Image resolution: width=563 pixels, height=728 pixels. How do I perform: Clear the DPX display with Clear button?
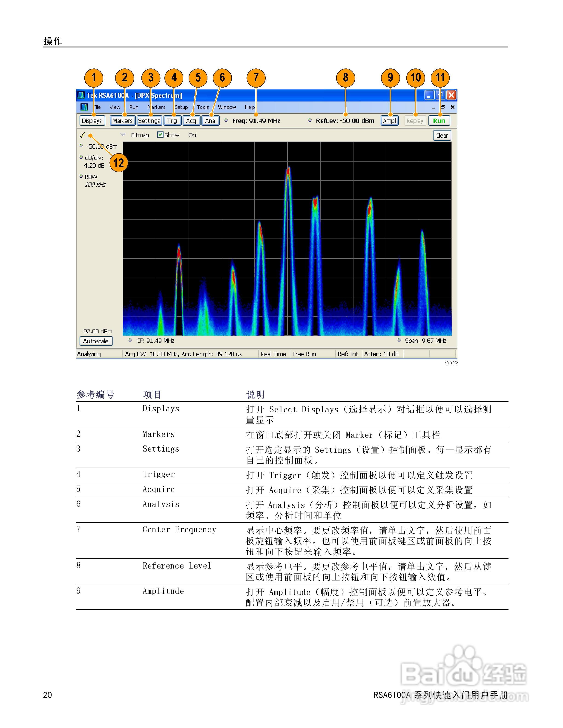[x=442, y=135]
